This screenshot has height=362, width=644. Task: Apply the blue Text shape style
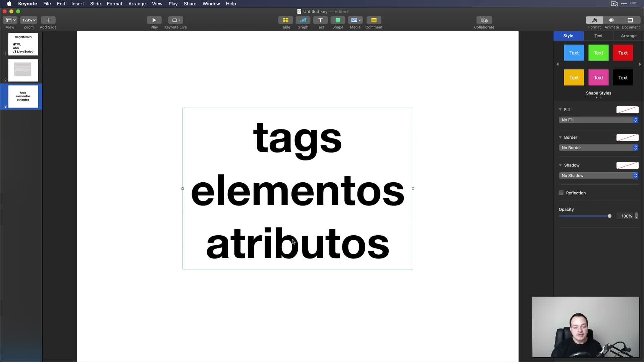(574, 53)
